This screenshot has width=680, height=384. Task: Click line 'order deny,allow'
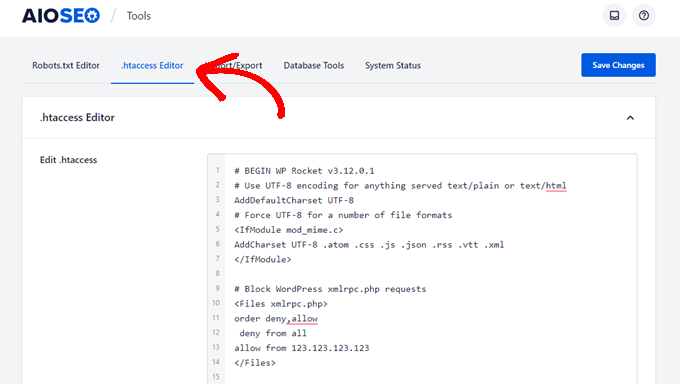(x=276, y=318)
